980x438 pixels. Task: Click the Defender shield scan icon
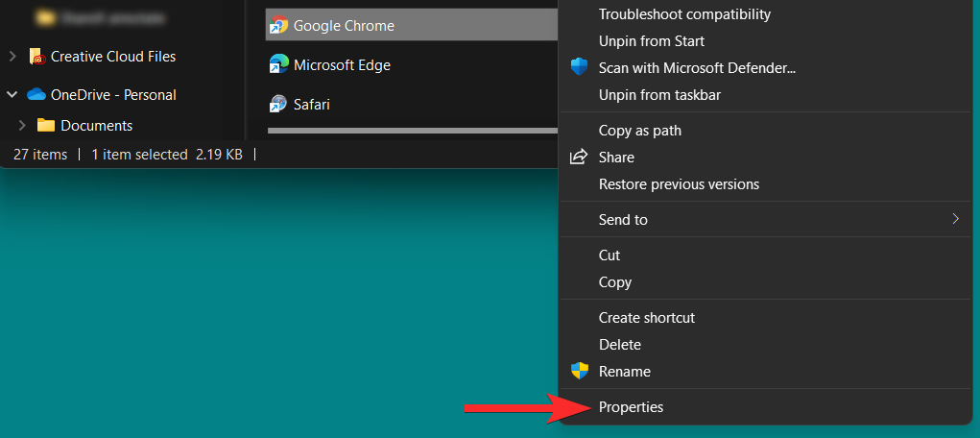[579, 68]
